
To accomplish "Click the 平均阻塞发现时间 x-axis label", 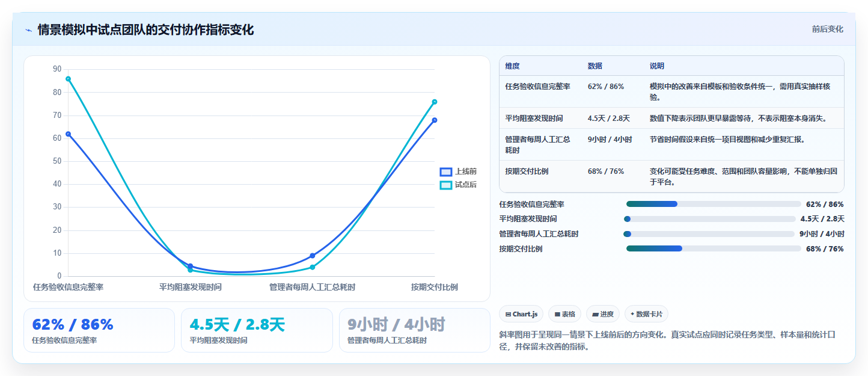I will click(191, 288).
